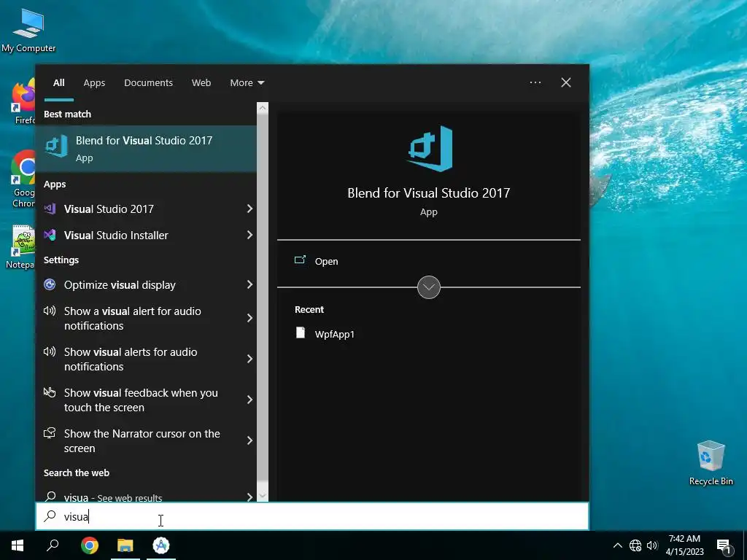Click into the search box containing 'visua'

click(312, 516)
